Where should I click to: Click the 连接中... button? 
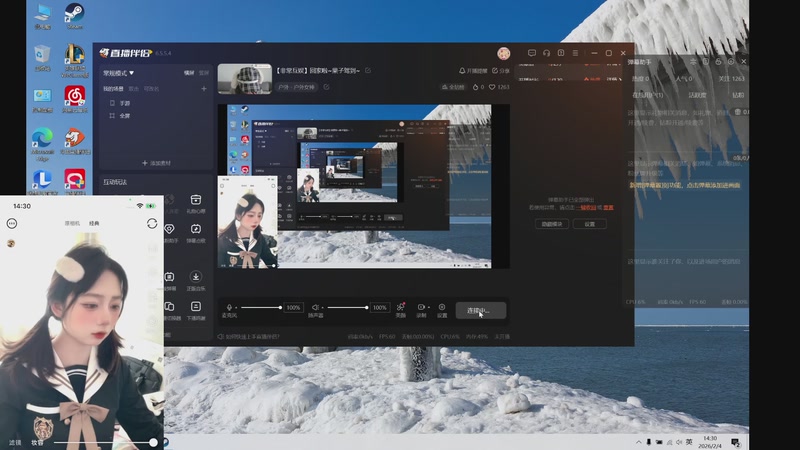coord(481,310)
